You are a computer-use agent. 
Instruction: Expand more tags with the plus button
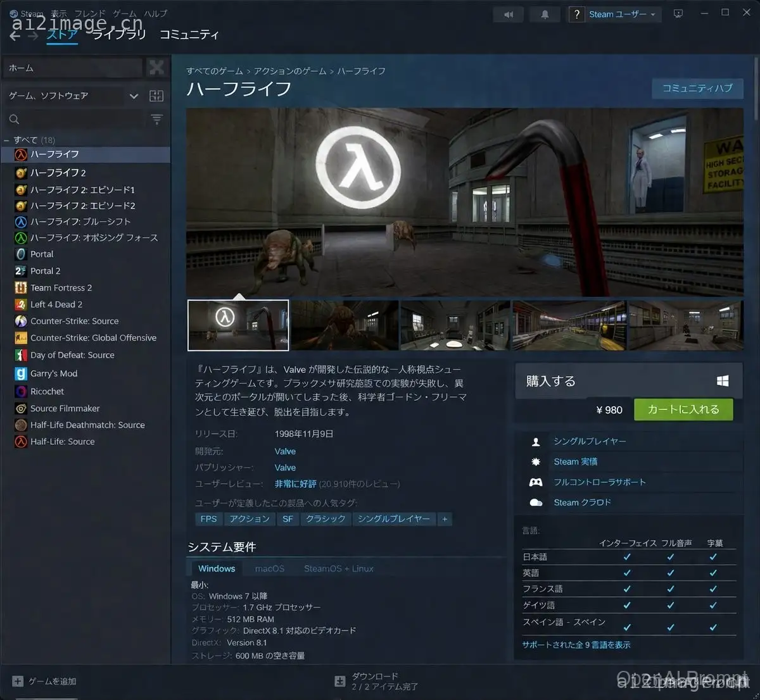coord(445,519)
